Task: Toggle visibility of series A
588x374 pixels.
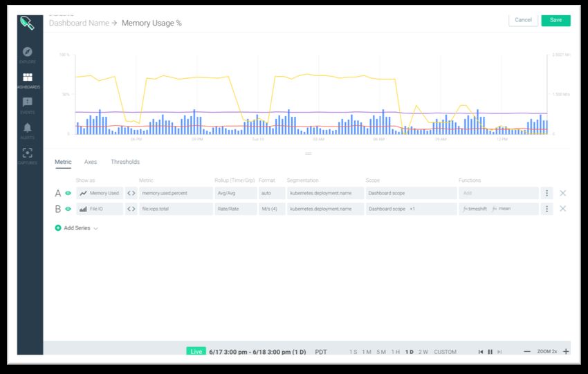Action: point(68,193)
